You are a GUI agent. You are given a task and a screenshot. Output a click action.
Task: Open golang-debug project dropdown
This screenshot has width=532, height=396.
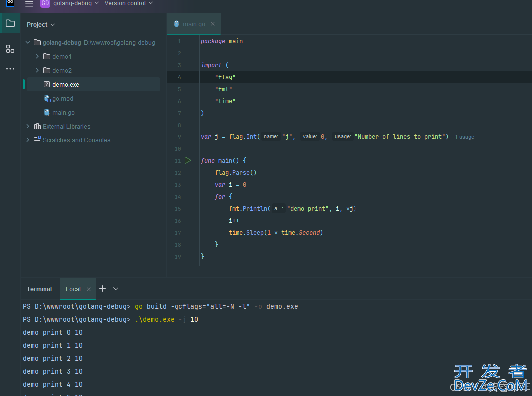pyautogui.click(x=76, y=3)
